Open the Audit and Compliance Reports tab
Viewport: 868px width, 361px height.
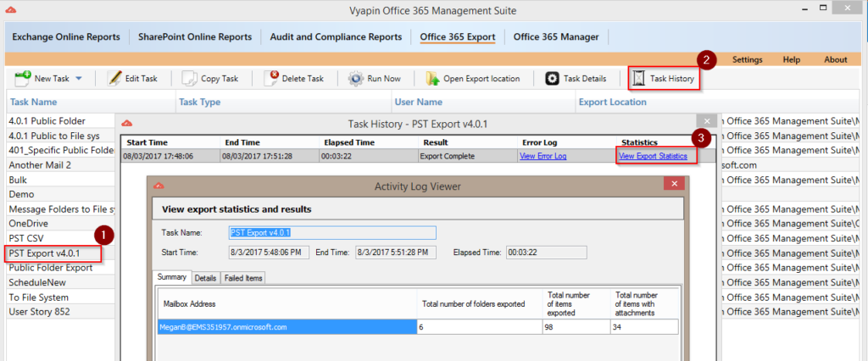(336, 37)
